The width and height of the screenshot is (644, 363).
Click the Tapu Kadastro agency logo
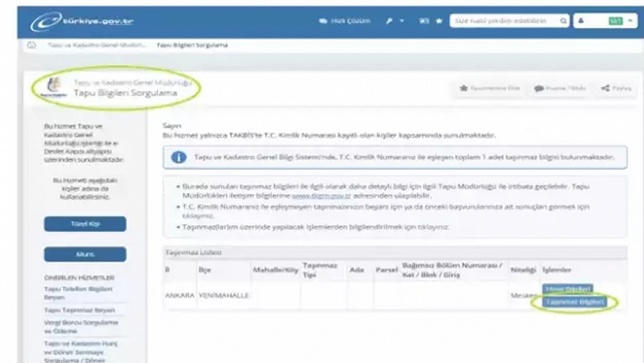pos(54,87)
